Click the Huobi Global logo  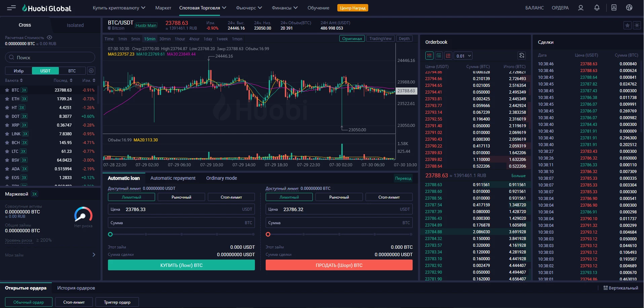[x=47, y=8]
